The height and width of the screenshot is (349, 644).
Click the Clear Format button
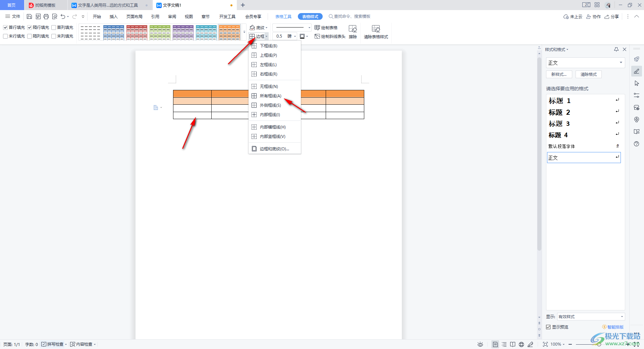pyautogui.click(x=589, y=74)
